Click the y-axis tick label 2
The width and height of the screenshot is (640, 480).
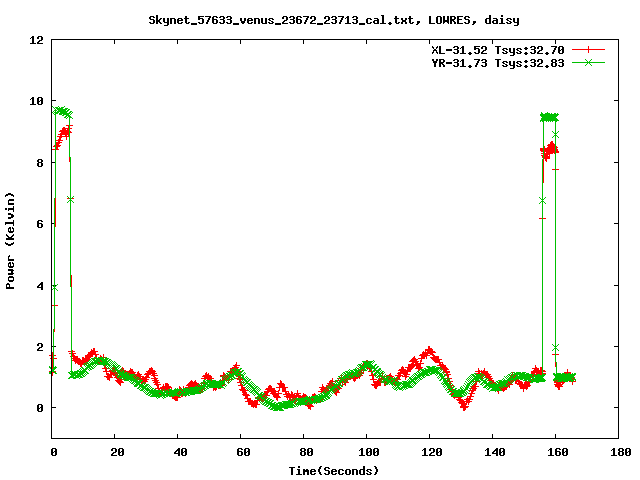point(40,347)
